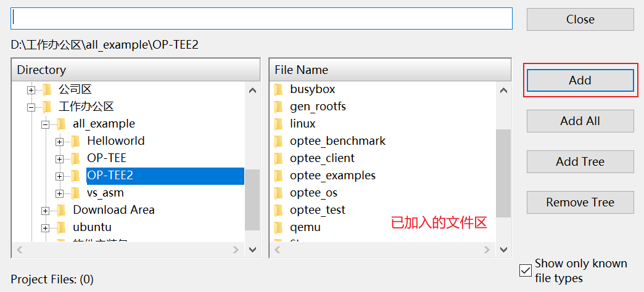Click the Add All button
The height and width of the screenshot is (292, 644).
point(580,121)
